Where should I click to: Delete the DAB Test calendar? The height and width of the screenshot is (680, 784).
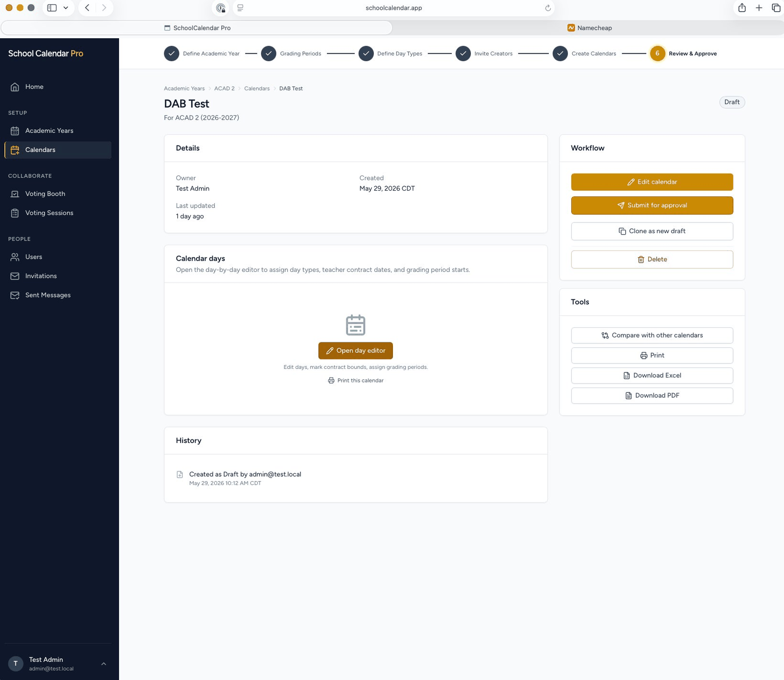click(652, 260)
